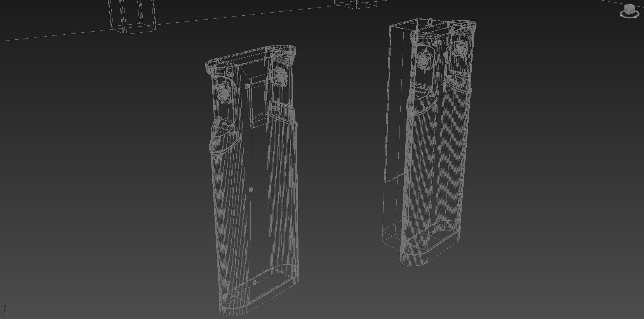
Task: Select the left charging station wireframe model
Action: [252, 181]
